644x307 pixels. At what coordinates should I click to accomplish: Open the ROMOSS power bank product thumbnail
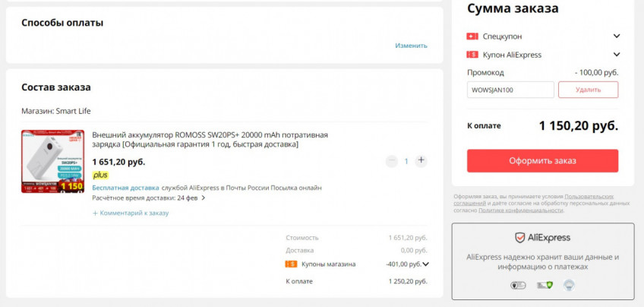tap(52, 161)
